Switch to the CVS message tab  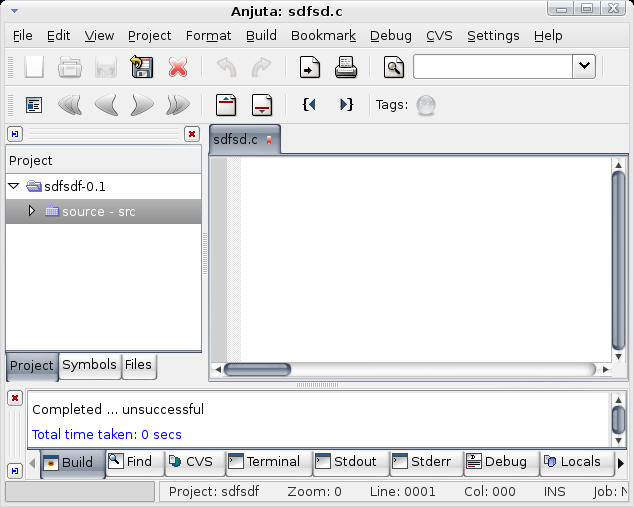pos(195,463)
